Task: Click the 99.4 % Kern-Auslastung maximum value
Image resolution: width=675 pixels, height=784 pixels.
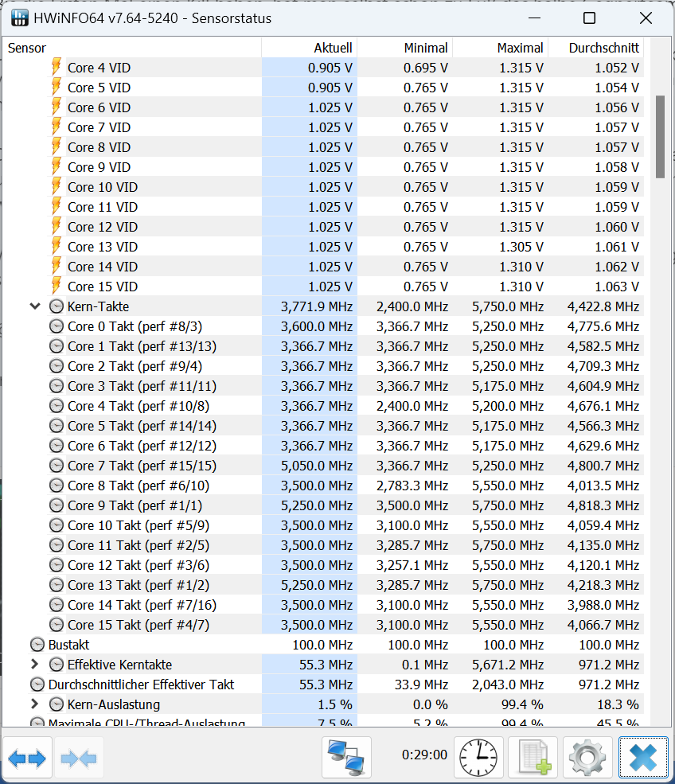Action: click(x=522, y=704)
